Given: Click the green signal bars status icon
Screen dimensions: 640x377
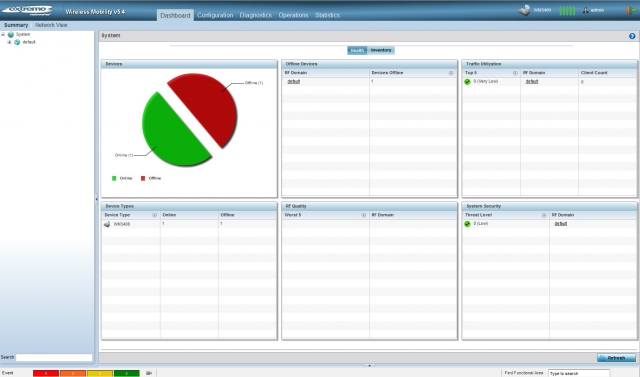Looking at the screenshot, I should [567, 11].
